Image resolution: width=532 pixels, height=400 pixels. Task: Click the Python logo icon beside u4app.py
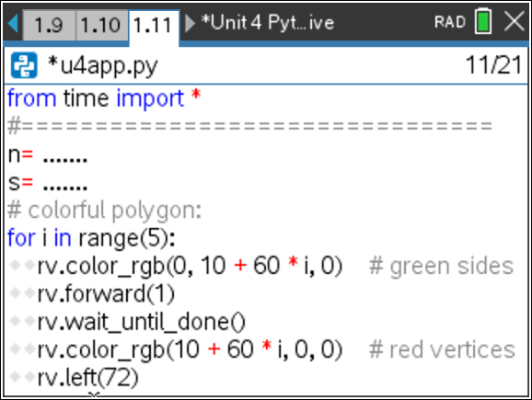click(x=24, y=65)
